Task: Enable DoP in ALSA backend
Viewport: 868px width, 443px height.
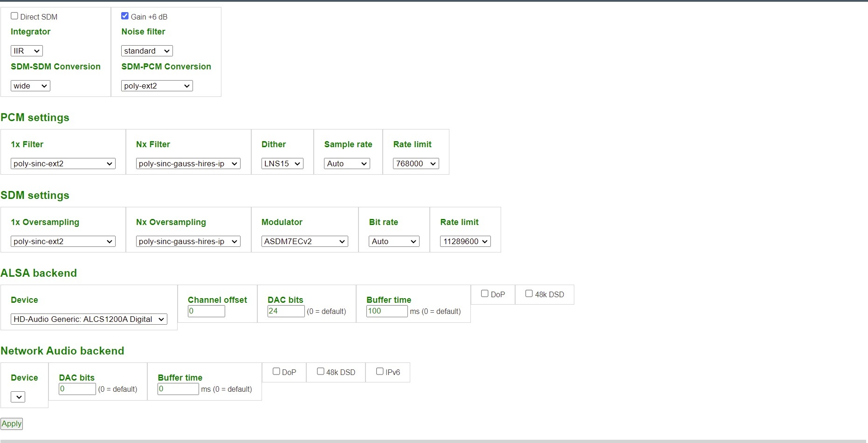Action: [485, 293]
